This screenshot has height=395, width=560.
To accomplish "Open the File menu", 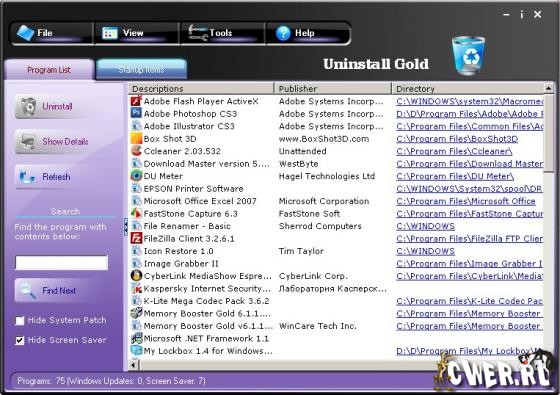I will click(52, 34).
